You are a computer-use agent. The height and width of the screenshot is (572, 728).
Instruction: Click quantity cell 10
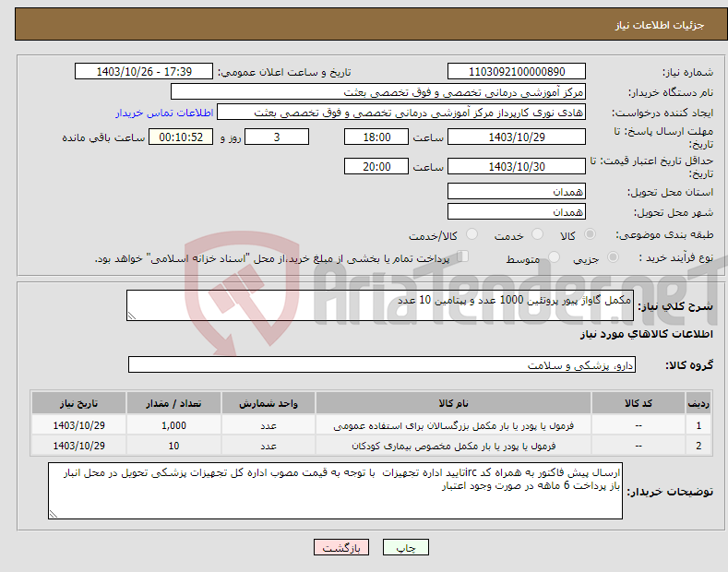click(x=173, y=446)
